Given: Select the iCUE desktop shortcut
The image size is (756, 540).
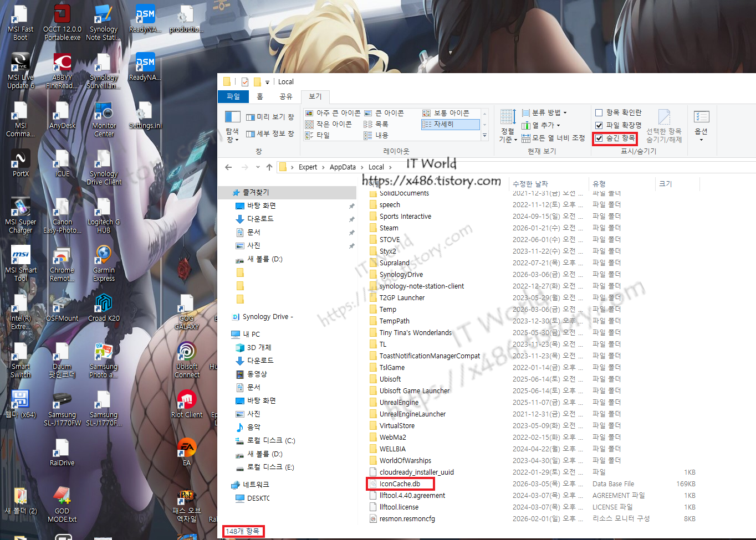Looking at the screenshot, I should click(62, 163).
